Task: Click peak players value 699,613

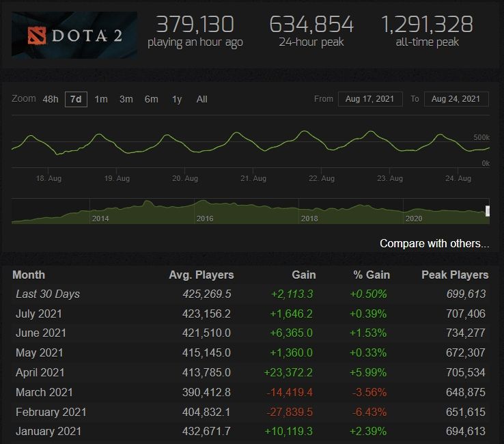Action: coord(466,294)
